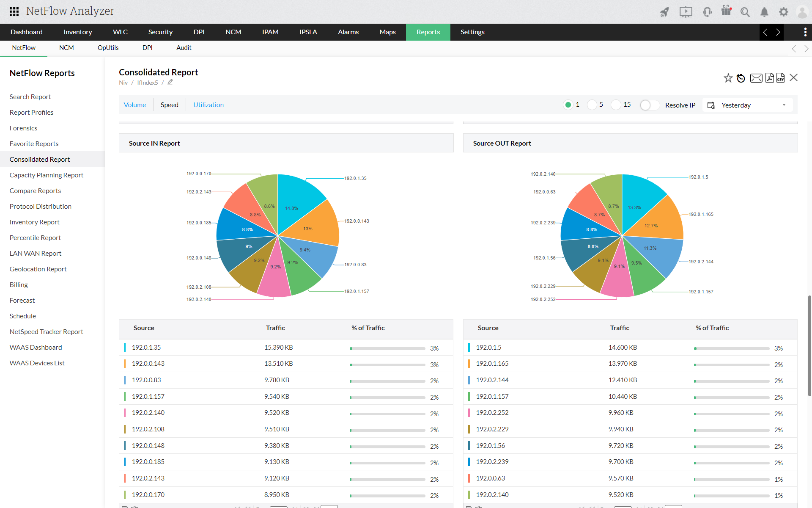812x508 pixels.
Task: Click orange 192.0.0.143 pie slice
Action: click(315, 224)
